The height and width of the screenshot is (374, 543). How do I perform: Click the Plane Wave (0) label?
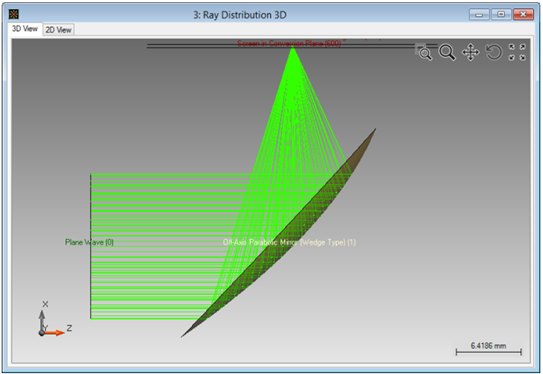click(89, 242)
